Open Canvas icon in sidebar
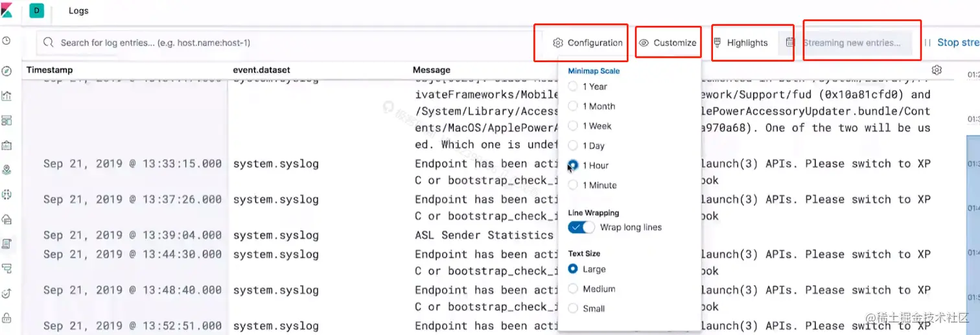Viewport: 980px width, 335px height. [6, 145]
